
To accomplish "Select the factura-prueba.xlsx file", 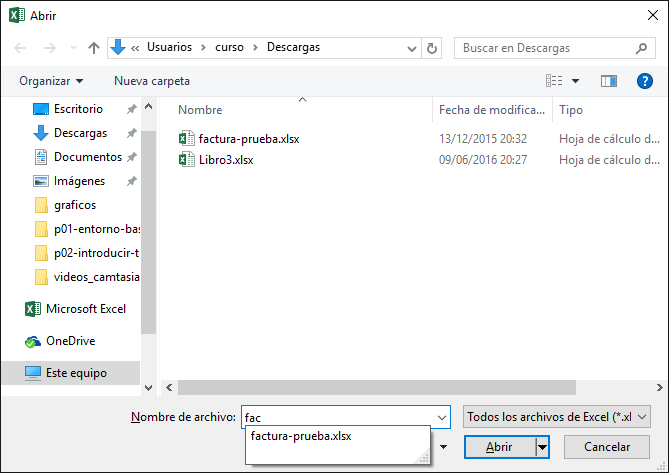I will pos(248,139).
